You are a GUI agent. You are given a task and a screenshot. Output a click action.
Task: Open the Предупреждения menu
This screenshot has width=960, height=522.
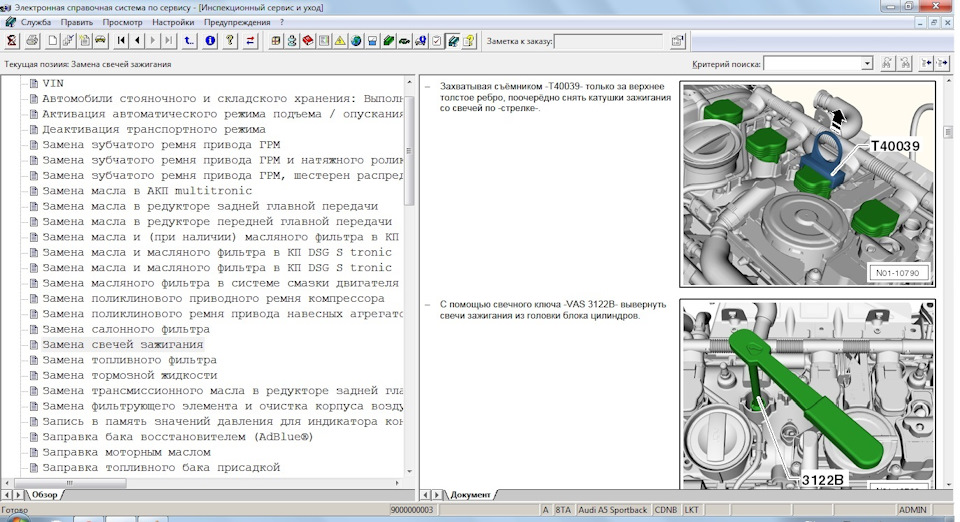tap(237, 22)
